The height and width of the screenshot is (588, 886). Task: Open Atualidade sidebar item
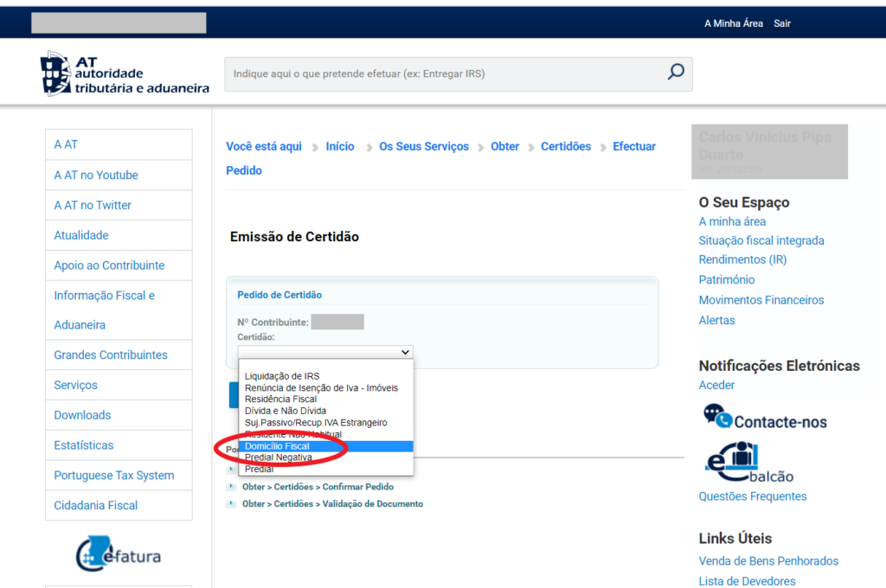tap(119, 235)
